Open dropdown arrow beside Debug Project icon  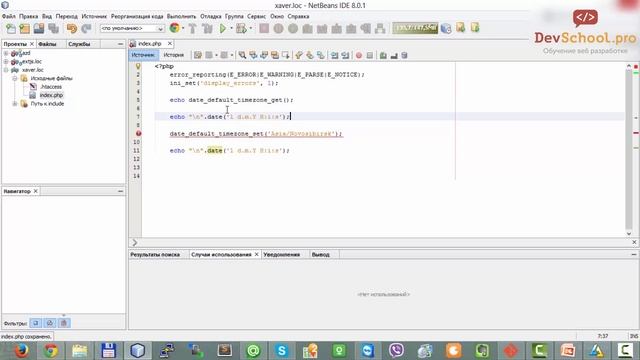pyautogui.click(x=250, y=29)
